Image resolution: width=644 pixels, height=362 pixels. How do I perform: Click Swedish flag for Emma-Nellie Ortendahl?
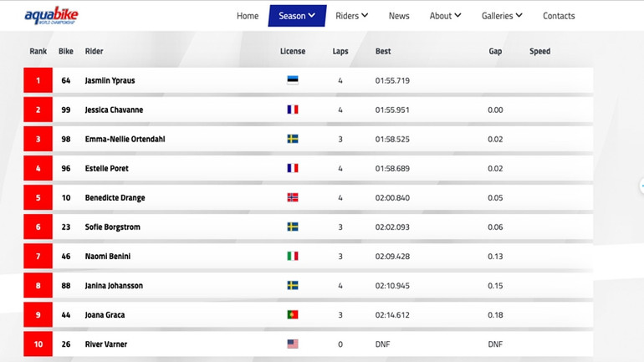(293, 139)
